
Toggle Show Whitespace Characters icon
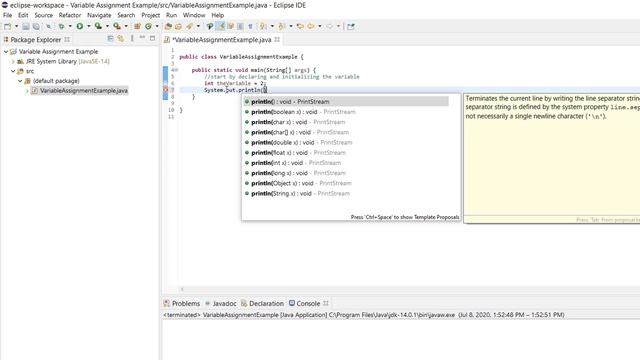pyautogui.click(x=250, y=27)
